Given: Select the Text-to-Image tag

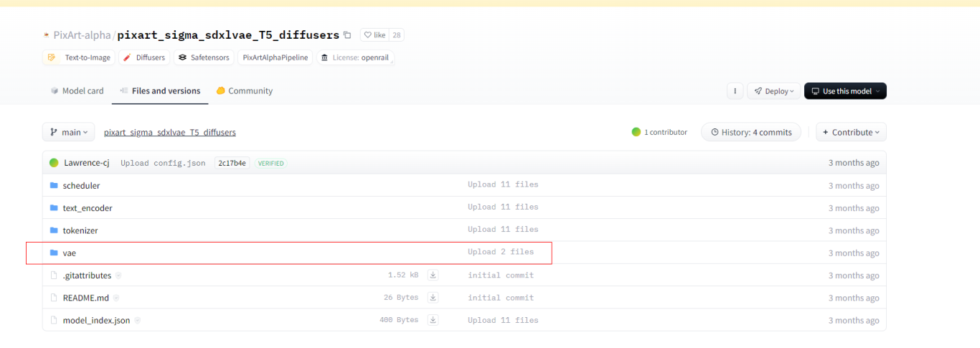Looking at the screenshot, I should click(80, 57).
